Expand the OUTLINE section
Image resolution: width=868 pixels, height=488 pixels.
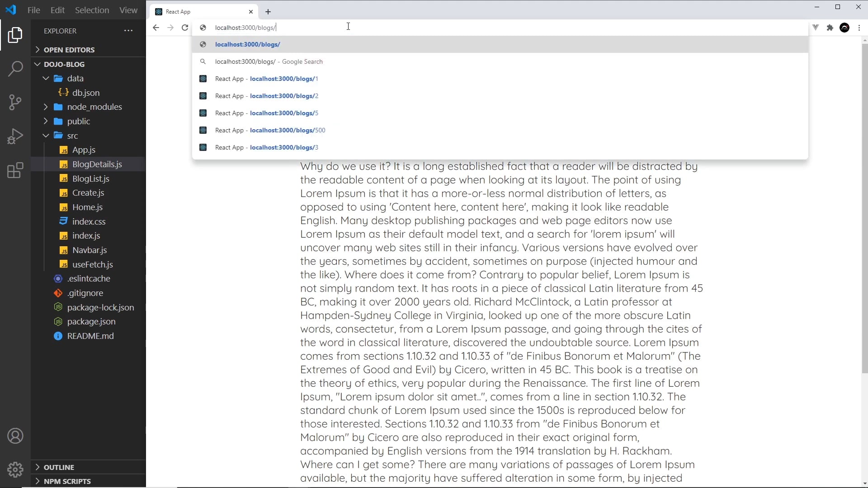(59, 467)
